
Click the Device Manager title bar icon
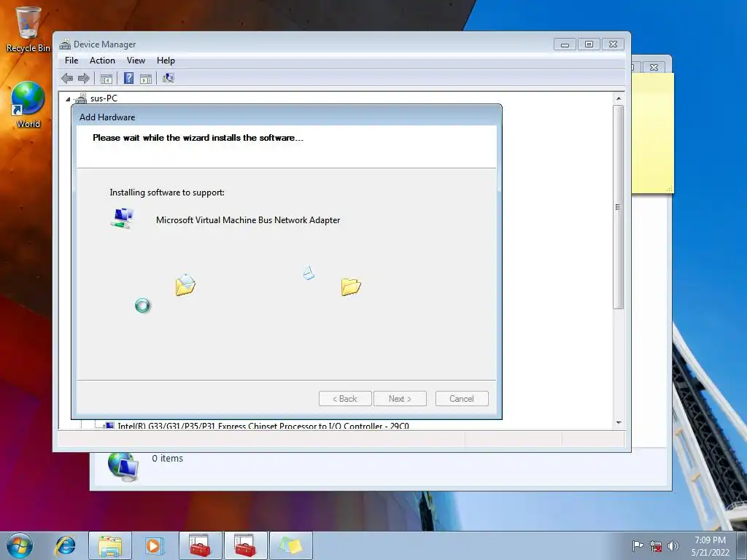[65, 44]
